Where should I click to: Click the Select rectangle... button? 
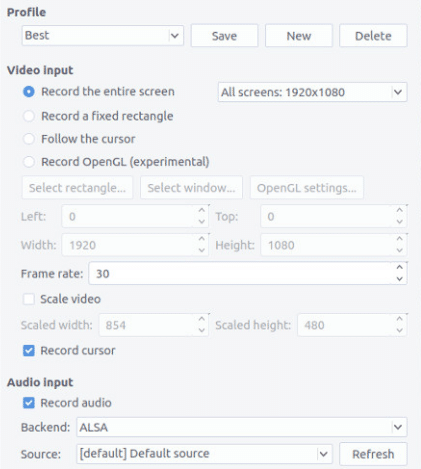[77, 188]
